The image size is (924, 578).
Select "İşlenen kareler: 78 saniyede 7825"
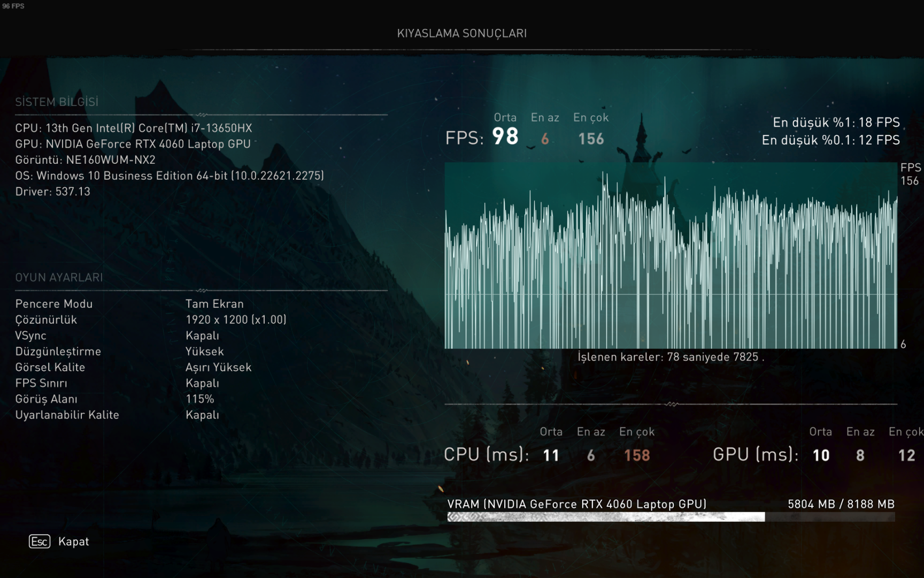coord(668,357)
